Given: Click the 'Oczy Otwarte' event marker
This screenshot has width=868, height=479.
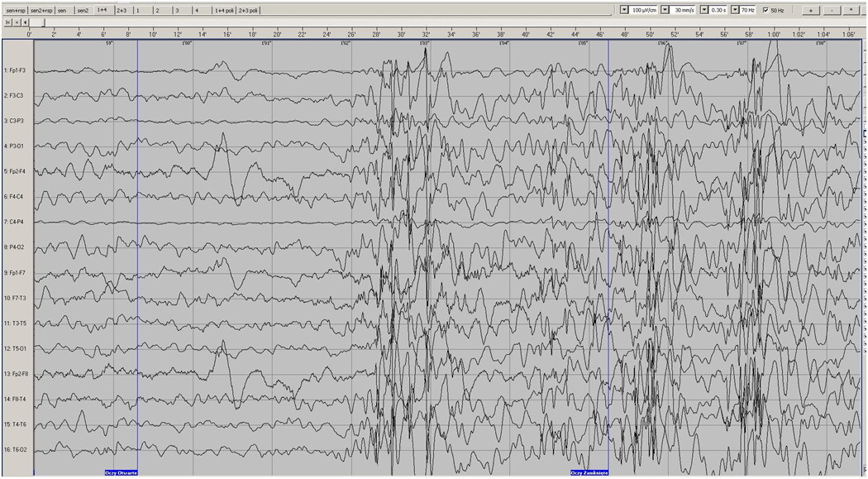Looking at the screenshot, I should 122,473.
